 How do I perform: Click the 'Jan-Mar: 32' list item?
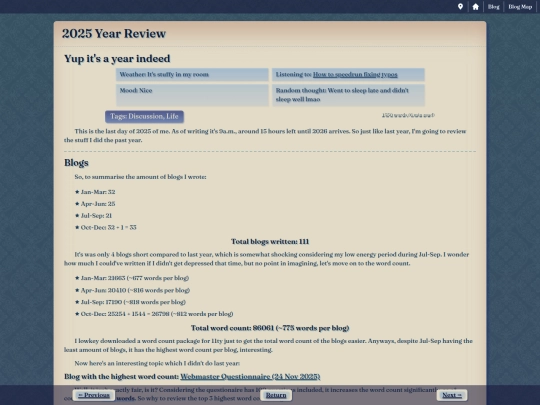[95, 192]
